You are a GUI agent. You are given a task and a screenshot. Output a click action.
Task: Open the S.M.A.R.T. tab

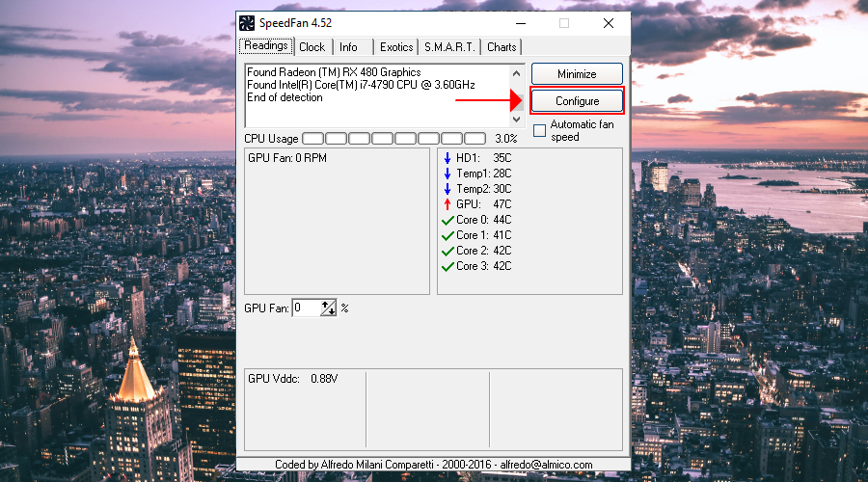tap(446, 47)
